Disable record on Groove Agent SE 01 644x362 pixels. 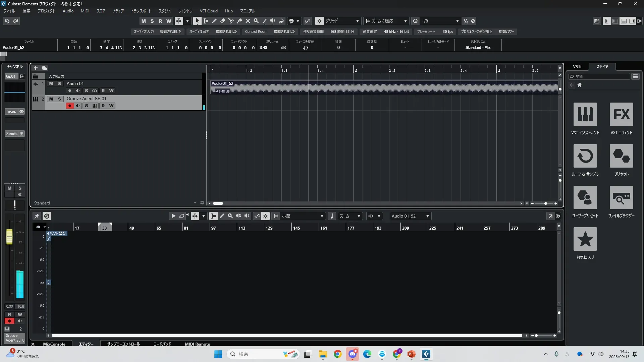(69, 106)
